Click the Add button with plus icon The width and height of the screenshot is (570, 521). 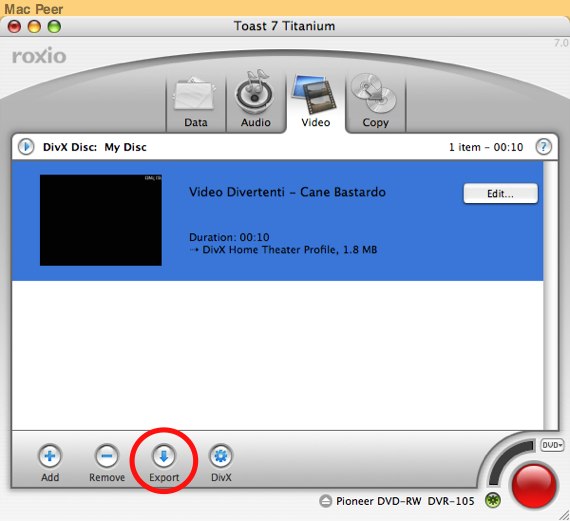coord(50,456)
